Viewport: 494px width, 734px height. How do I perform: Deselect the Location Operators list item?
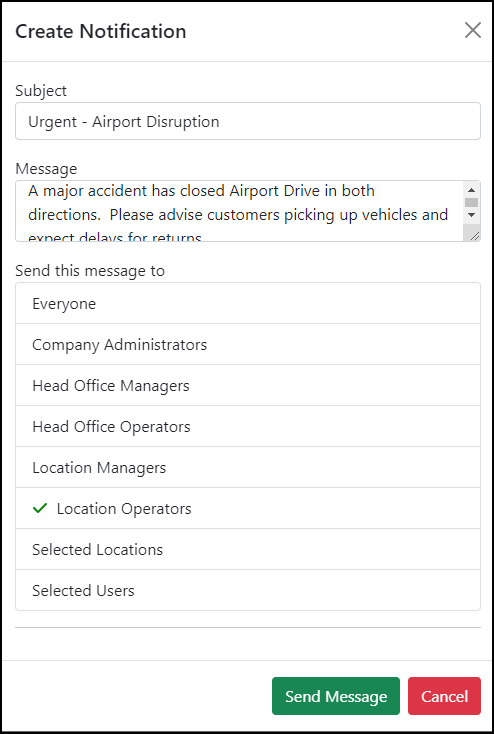coord(248,508)
